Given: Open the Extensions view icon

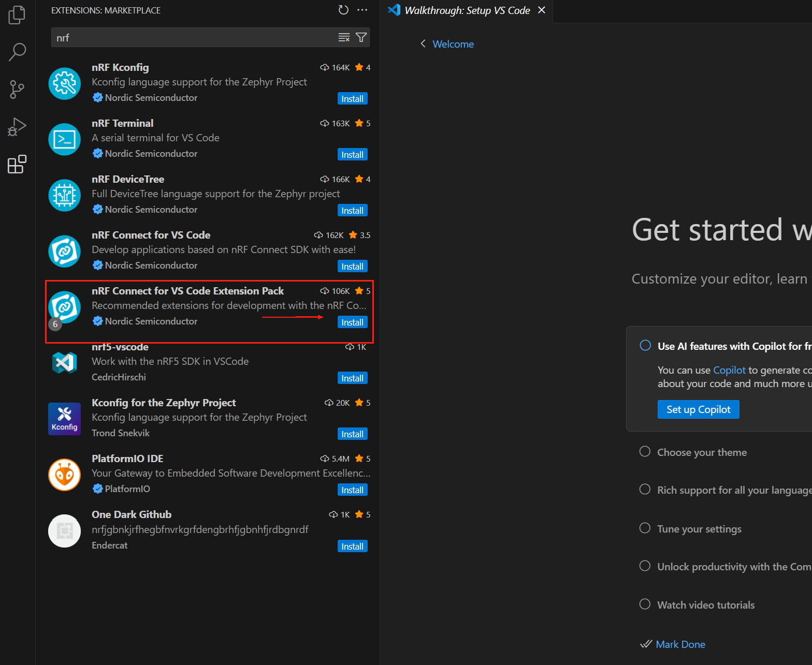Looking at the screenshot, I should 17,164.
